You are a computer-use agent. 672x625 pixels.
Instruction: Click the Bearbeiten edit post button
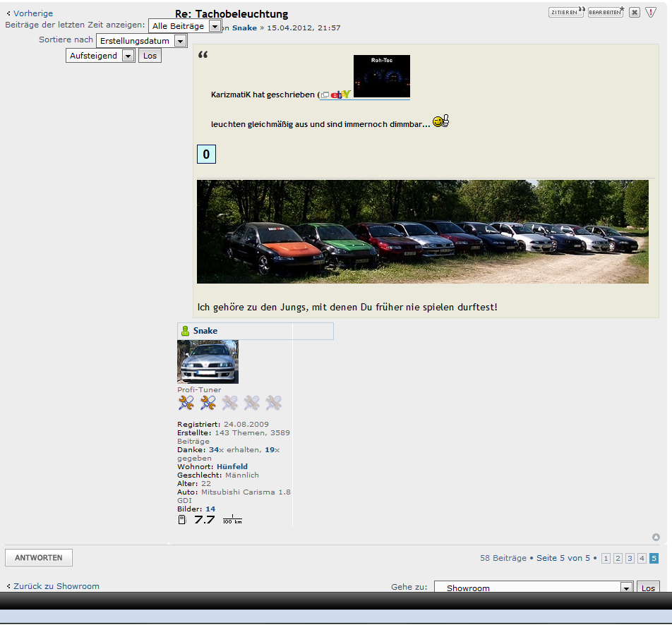(606, 12)
